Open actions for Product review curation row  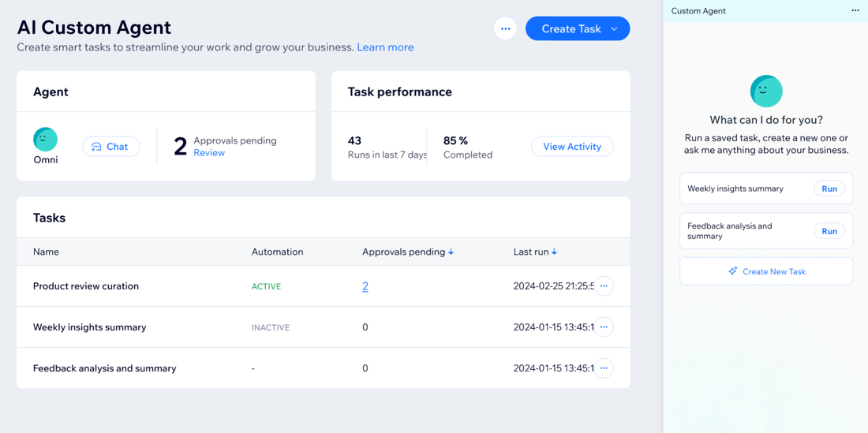[604, 286]
